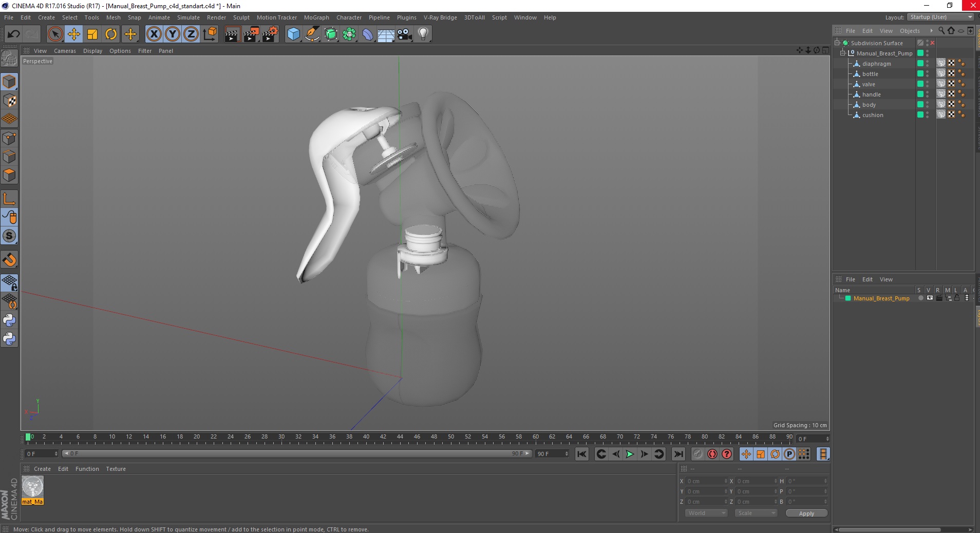Toggle visibility dots for valve object

point(927,84)
